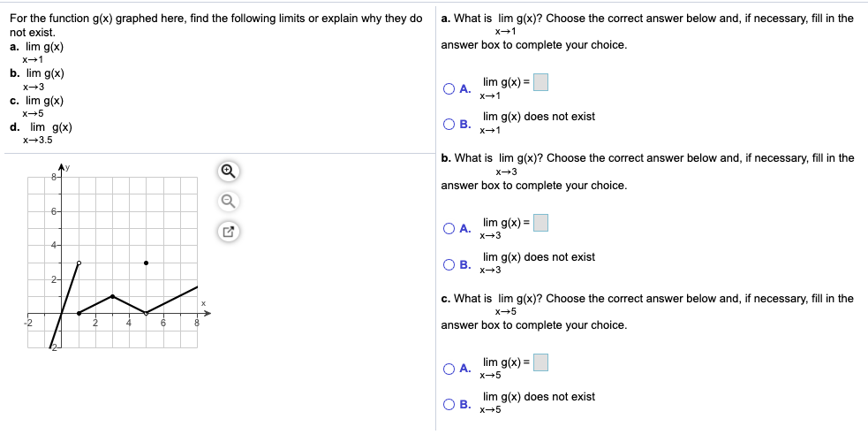Click the answer box for x→3 limit

[x=540, y=223]
